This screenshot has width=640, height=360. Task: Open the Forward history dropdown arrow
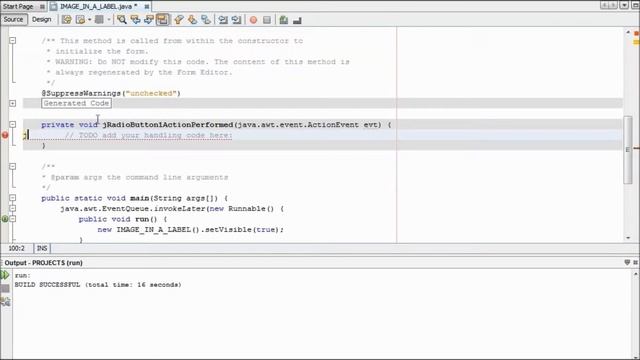(x=109, y=20)
